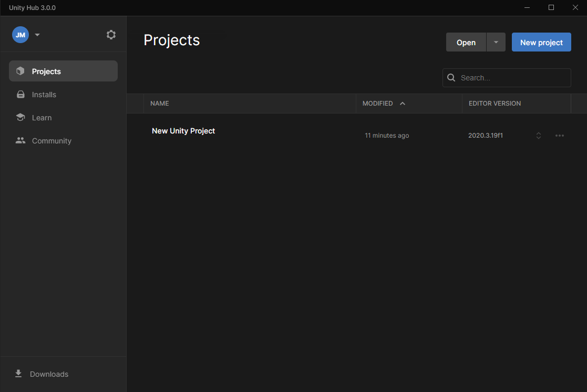Switch to the Installs tab
The width and height of the screenshot is (587, 392).
[x=44, y=95]
